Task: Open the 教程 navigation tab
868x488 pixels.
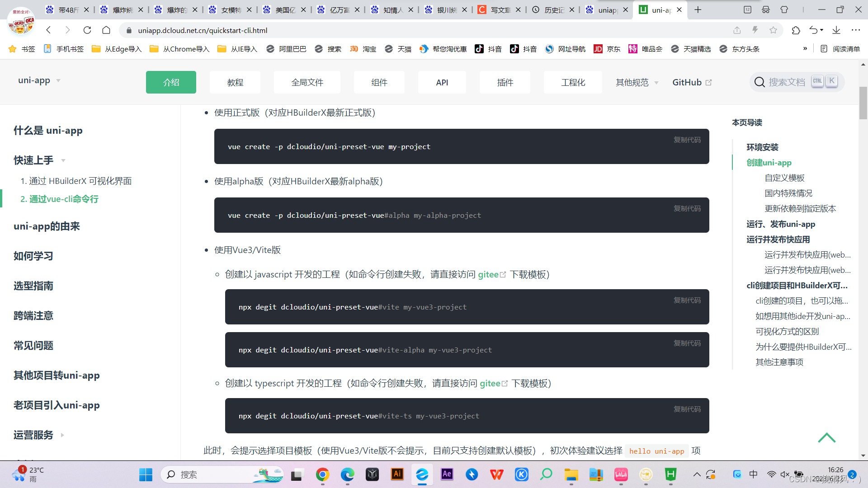Action: click(x=235, y=82)
